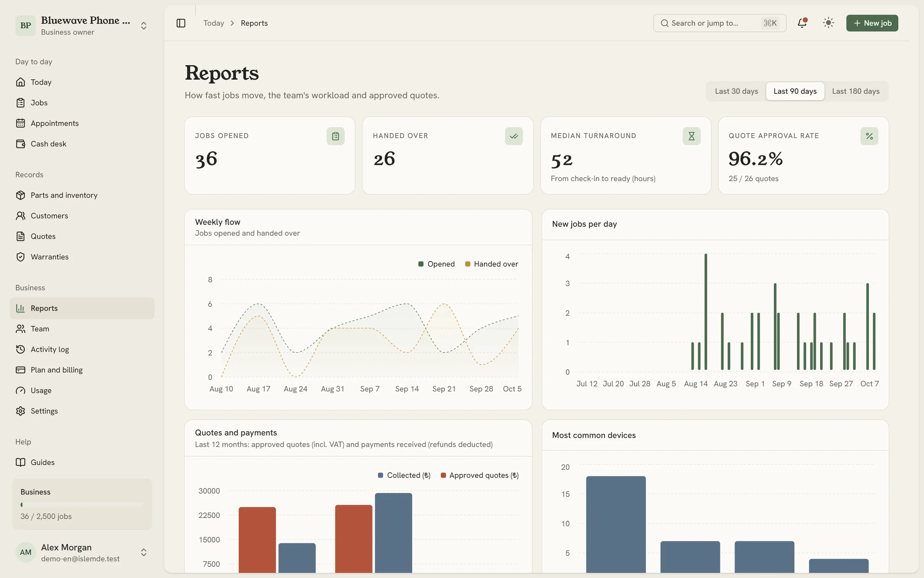924x578 pixels.
Task: Click the Today breadcrumb link
Action: point(214,23)
